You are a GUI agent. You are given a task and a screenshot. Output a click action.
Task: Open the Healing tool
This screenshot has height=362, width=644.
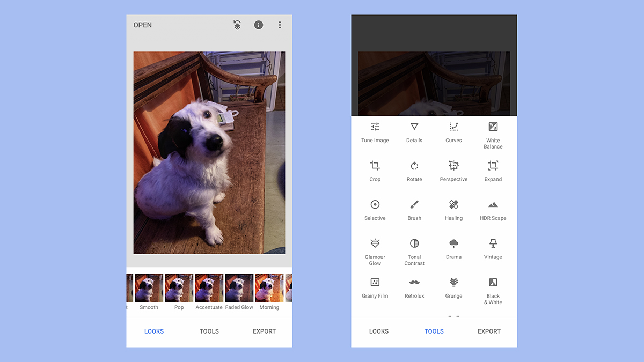click(x=453, y=210)
